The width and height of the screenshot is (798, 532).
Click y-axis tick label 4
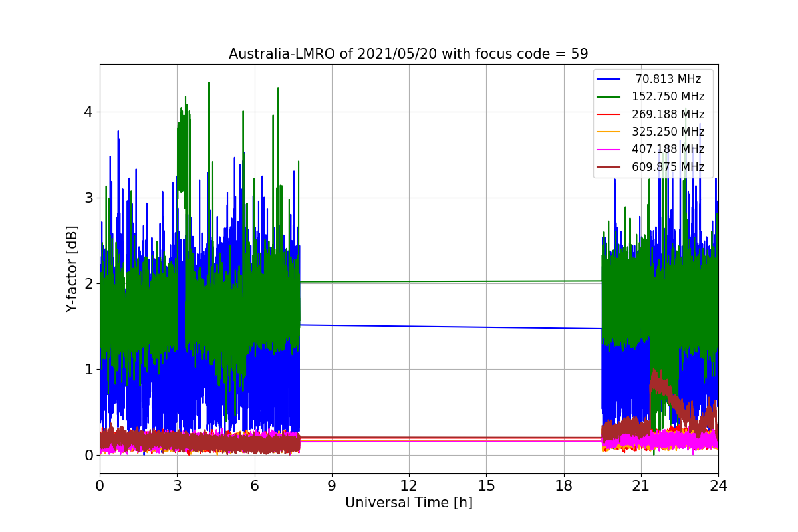[x=88, y=112]
